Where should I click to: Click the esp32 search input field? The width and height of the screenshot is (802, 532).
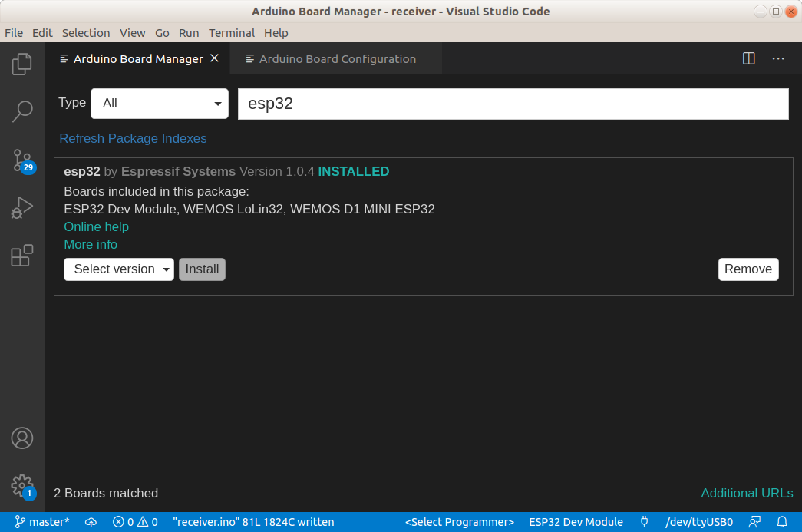pos(513,103)
